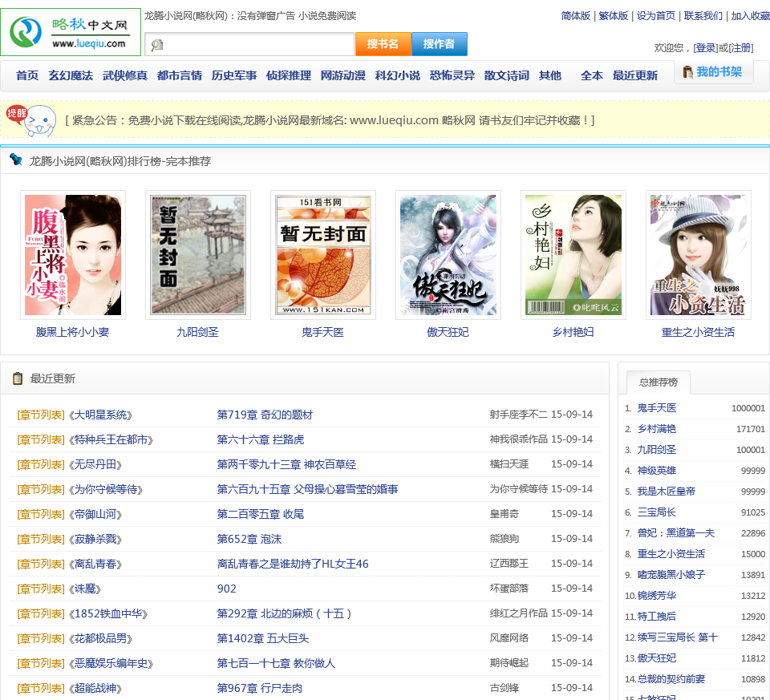Open 其他 category

550,75
